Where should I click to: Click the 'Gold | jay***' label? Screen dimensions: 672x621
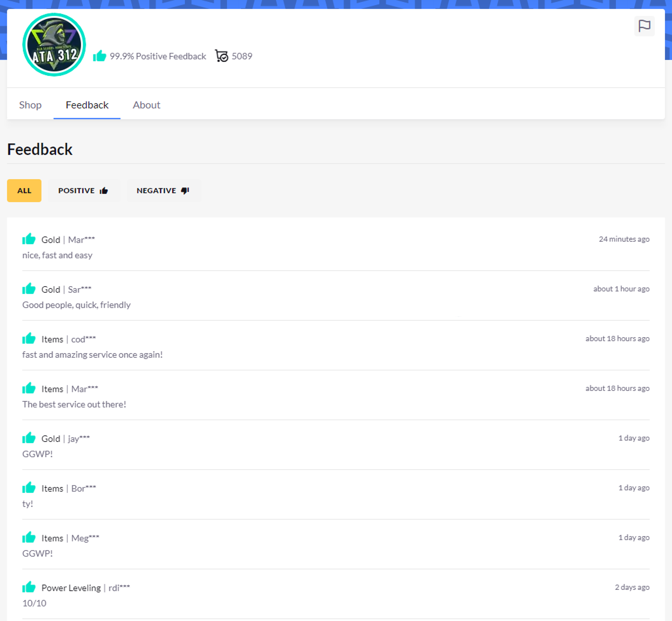(x=66, y=439)
